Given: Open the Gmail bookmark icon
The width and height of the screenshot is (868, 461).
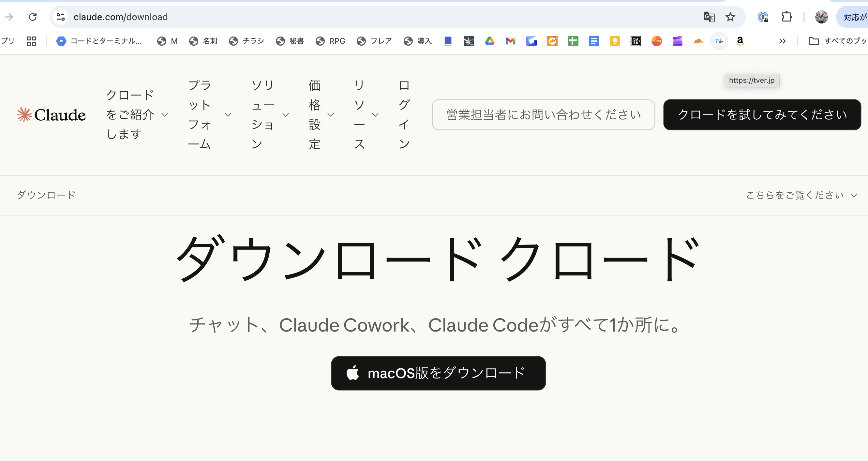Looking at the screenshot, I should (x=510, y=41).
